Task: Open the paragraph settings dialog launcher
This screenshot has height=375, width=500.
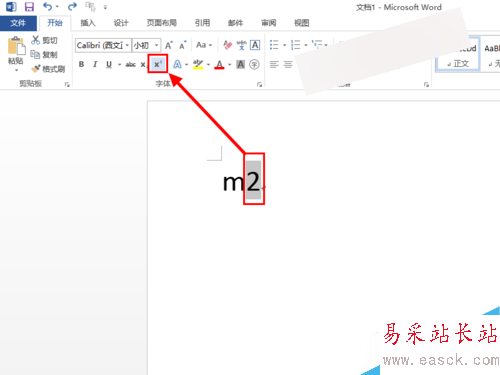Action: pos(426,85)
